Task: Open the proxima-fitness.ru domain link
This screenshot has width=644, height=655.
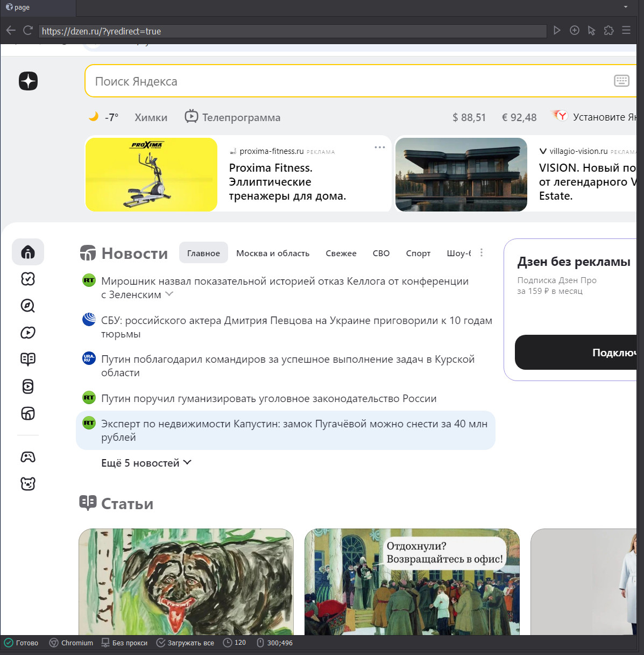Action: coord(271,151)
